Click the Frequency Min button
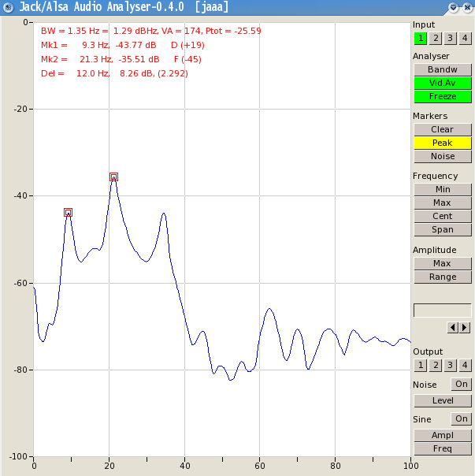The height and width of the screenshot is (476, 475). [443, 189]
